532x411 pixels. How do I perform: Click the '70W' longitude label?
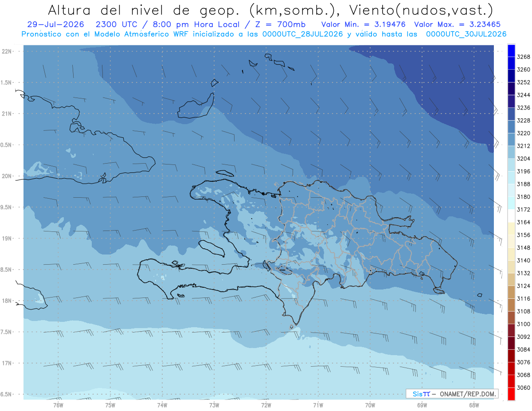coord(370,404)
